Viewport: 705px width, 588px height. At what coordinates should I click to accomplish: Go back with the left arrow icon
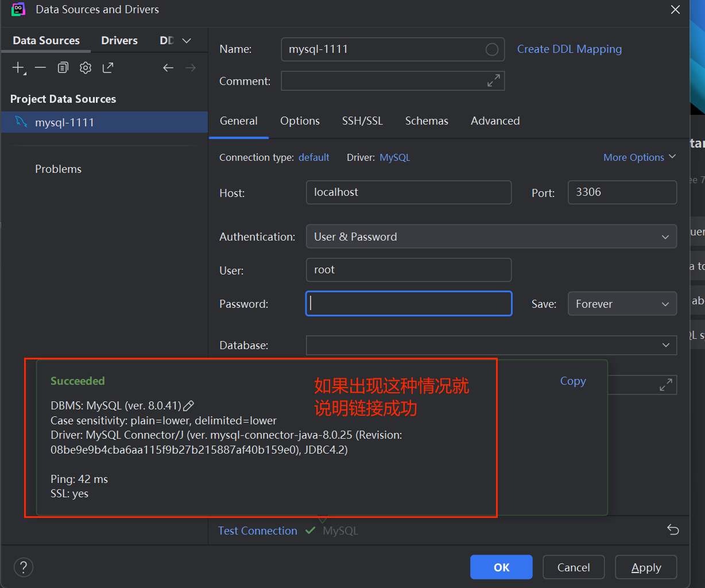click(x=168, y=68)
